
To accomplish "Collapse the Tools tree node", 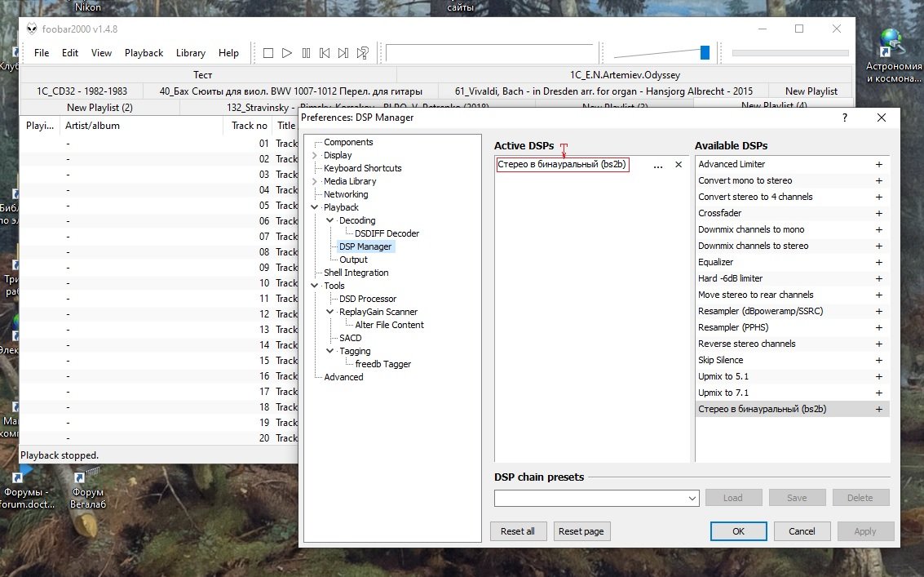I will pos(315,286).
